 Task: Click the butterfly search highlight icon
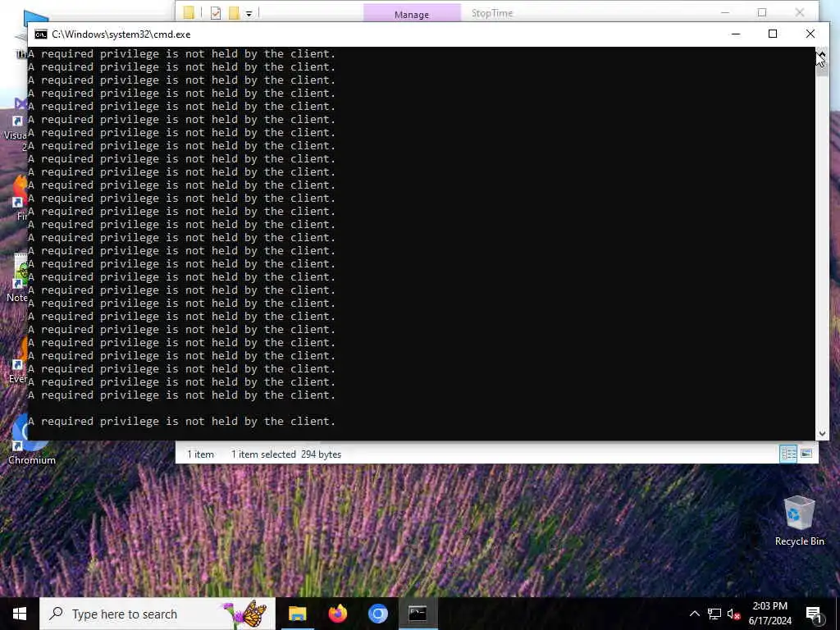pos(246,614)
